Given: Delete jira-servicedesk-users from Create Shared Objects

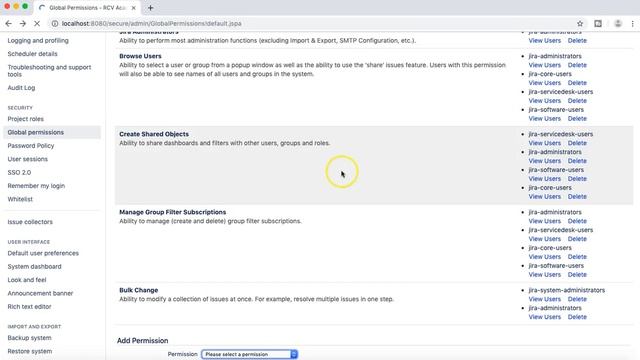Looking at the screenshot, I should (577, 143).
